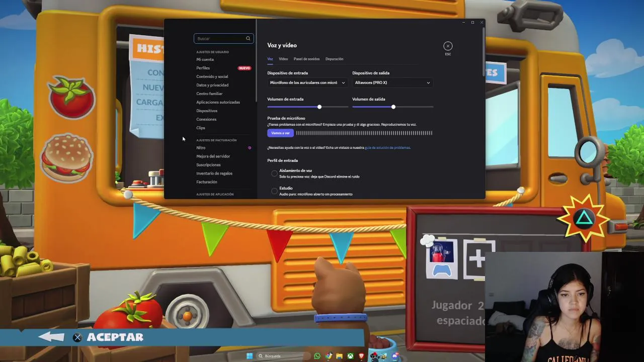The height and width of the screenshot is (362, 644).
Task: Click the Vamos a ver button
Action: tap(280, 133)
